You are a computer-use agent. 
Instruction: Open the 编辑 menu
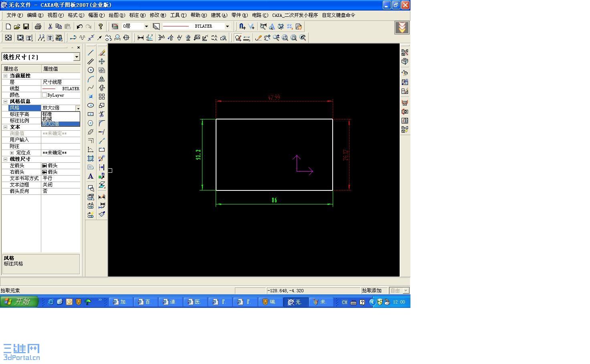coord(35,15)
